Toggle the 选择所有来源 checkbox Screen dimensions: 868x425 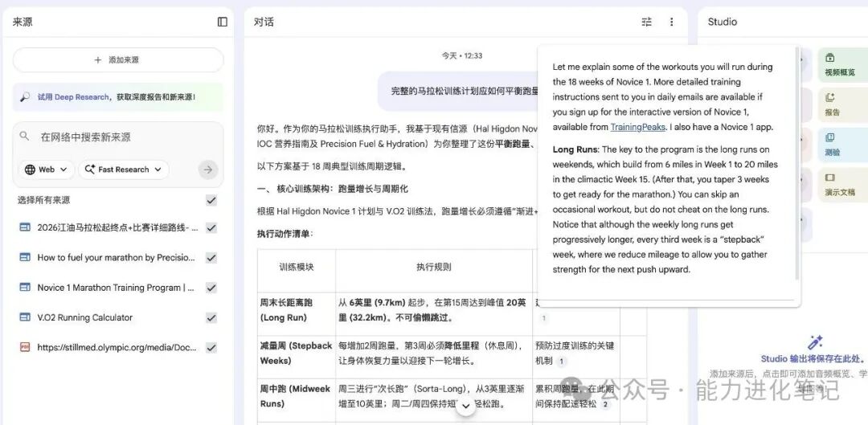211,200
